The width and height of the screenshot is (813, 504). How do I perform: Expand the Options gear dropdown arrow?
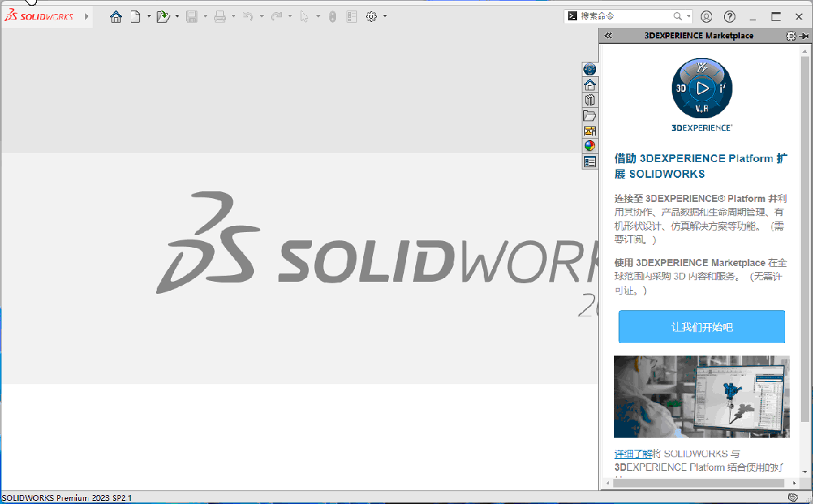(x=385, y=17)
